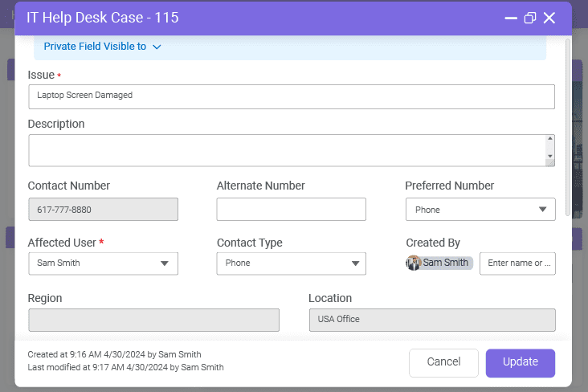
Task: Cancel the case edit
Action: tap(443, 363)
